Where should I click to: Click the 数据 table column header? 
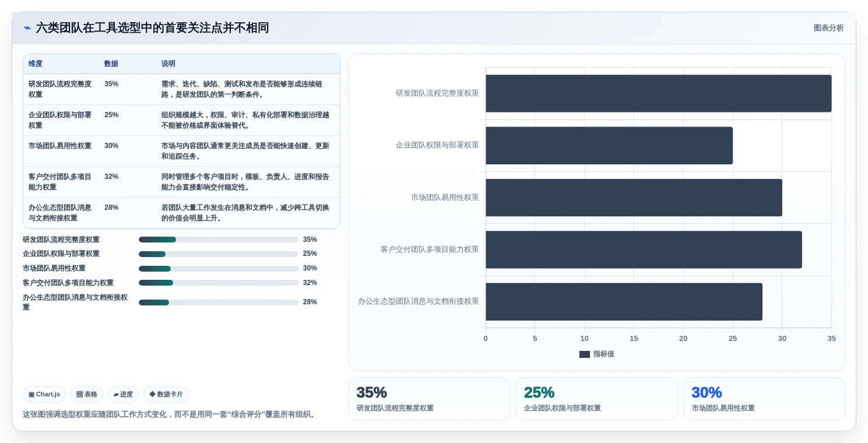click(111, 64)
